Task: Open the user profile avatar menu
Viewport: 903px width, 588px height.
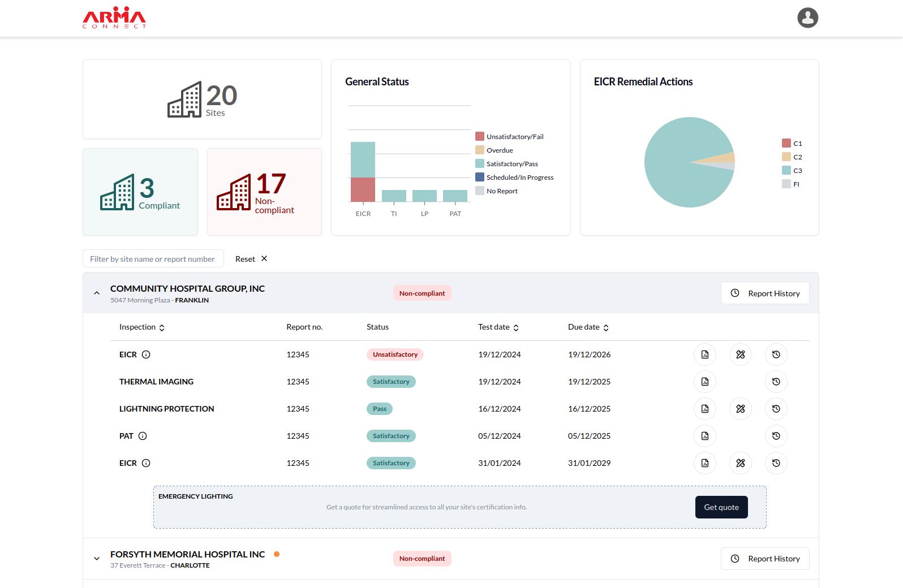Action: click(807, 18)
